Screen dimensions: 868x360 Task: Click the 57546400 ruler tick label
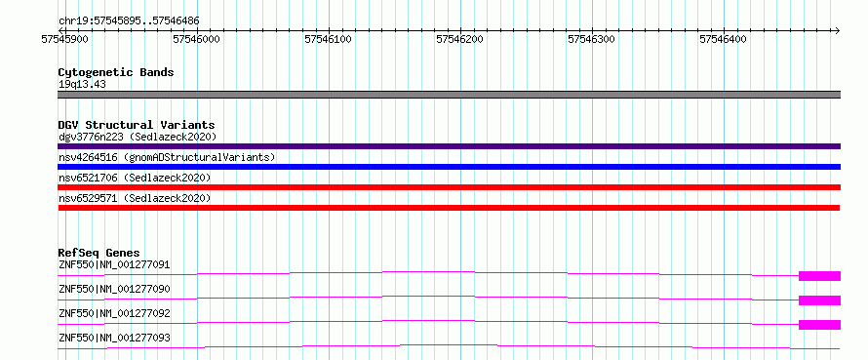pos(723,39)
